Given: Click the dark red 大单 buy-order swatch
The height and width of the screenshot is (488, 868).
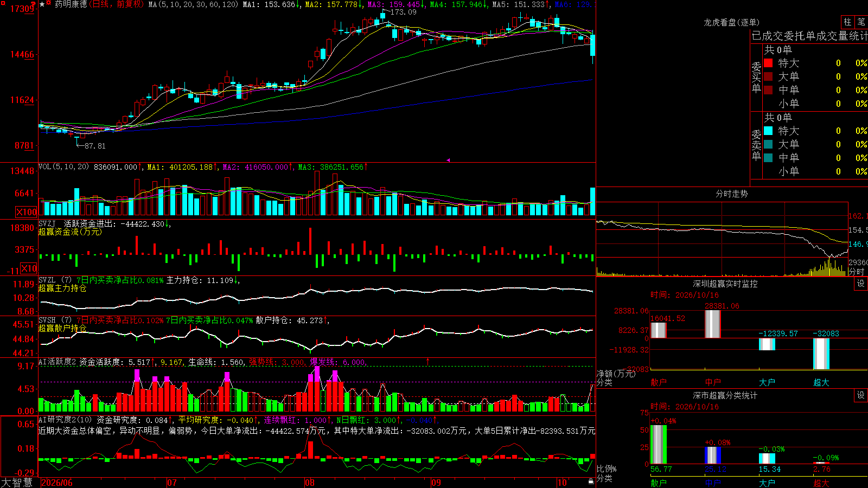Looking at the screenshot, I should (x=768, y=76).
